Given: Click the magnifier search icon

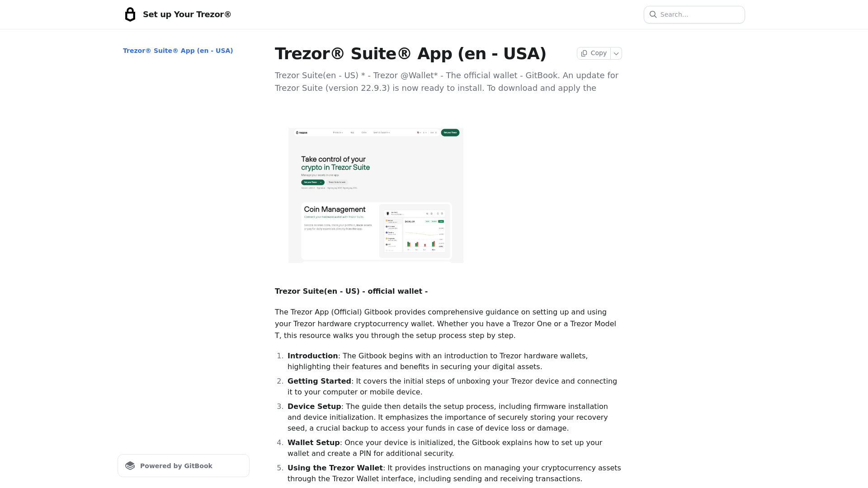Looking at the screenshot, I should (653, 14).
